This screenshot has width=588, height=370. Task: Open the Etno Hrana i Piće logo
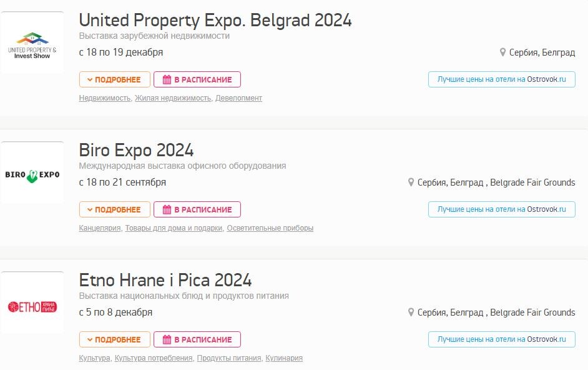click(32, 302)
